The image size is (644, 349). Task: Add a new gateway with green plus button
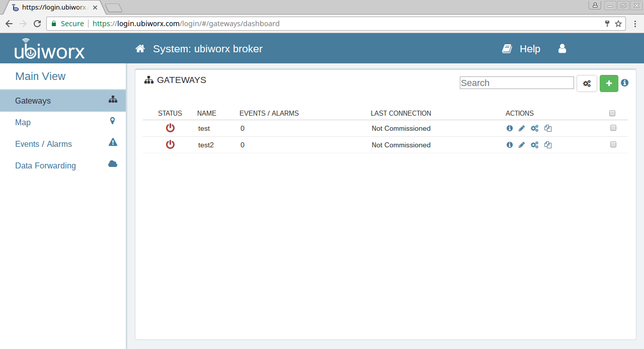[609, 83]
